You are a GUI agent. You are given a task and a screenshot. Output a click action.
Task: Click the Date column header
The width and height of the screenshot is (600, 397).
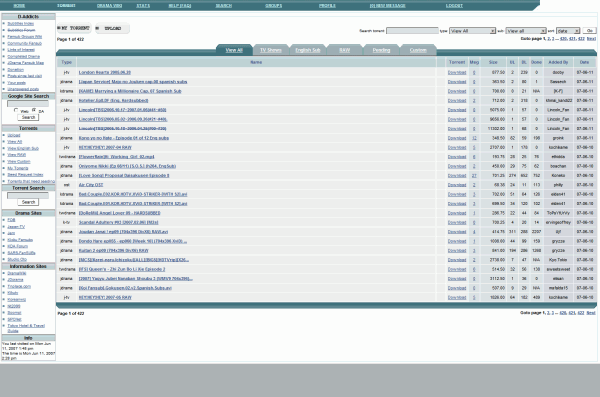click(x=584, y=62)
